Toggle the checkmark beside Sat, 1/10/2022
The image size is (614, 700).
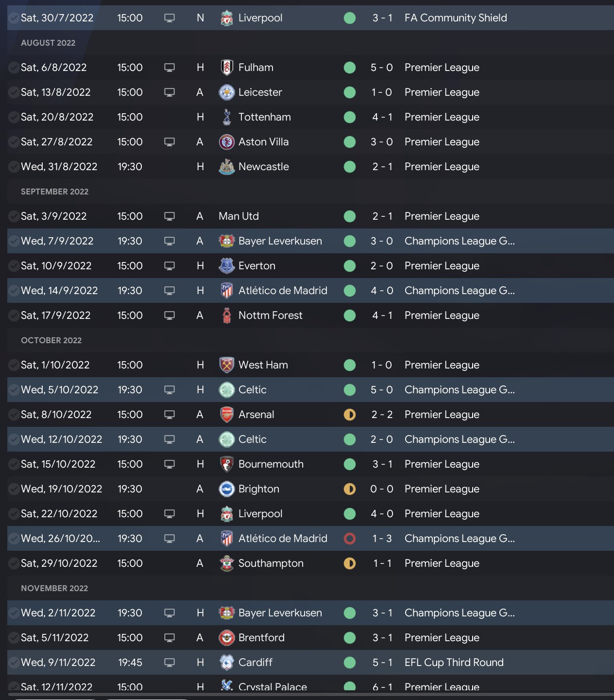14,365
